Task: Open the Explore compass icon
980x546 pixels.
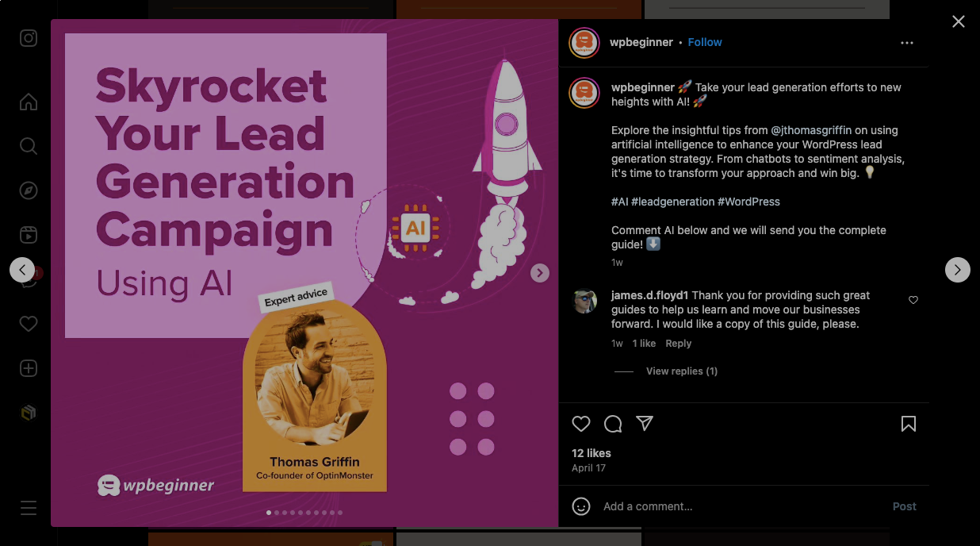Action: (x=29, y=190)
